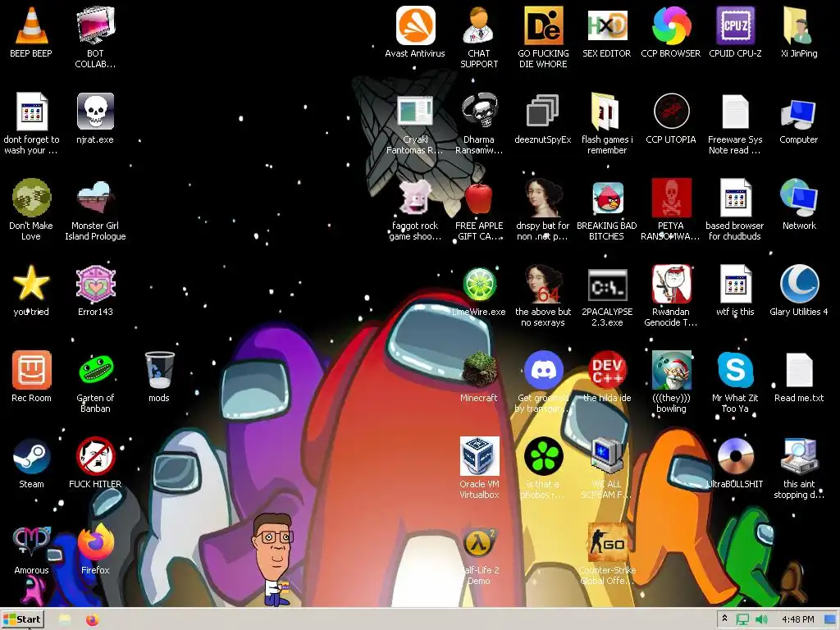Open Monster Girl Island Prologue icon
Screen dimensions: 840x630
pos(95,198)
